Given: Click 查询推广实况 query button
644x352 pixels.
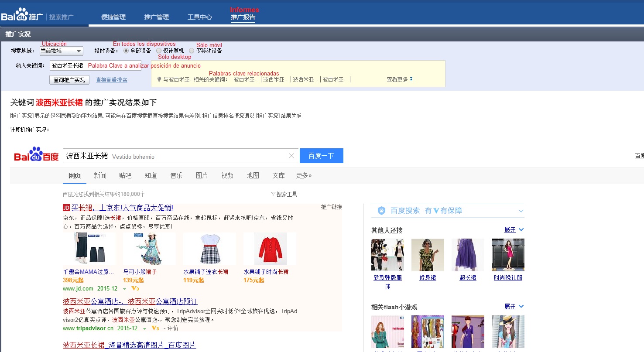Looking at the screenshot, I should pos(69,80).
